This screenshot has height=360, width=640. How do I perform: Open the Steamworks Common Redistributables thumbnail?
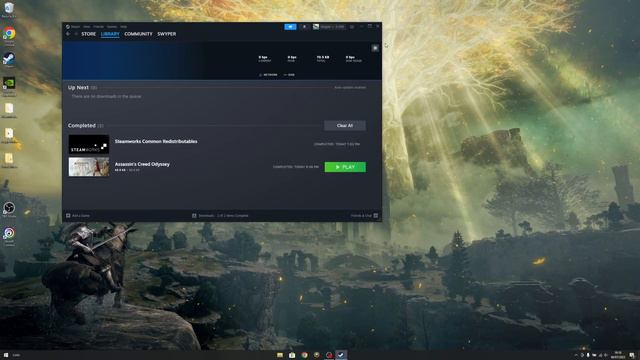click(89, 144)
